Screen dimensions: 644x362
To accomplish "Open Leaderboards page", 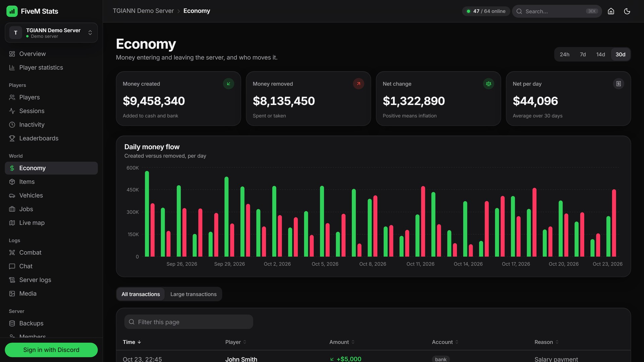I will pos(51,138).
